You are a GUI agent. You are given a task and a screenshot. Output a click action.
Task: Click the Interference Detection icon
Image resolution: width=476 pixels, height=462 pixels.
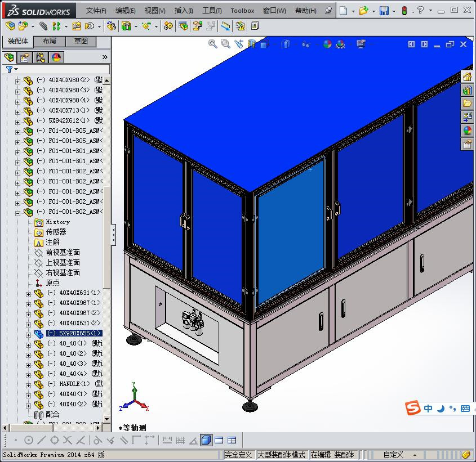[240, 26]
